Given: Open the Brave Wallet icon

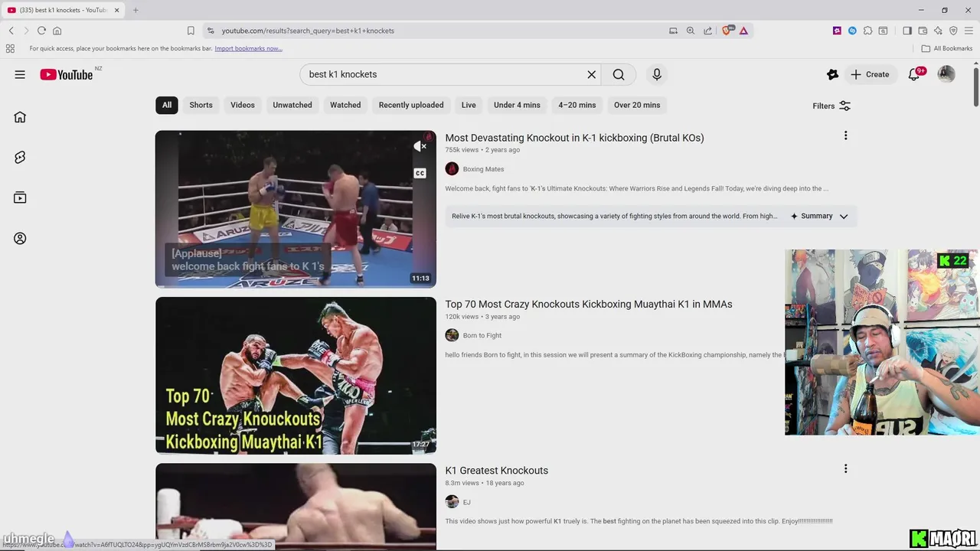Looking at the screenshot, I should pyautogui.click(x=923, y=31).
